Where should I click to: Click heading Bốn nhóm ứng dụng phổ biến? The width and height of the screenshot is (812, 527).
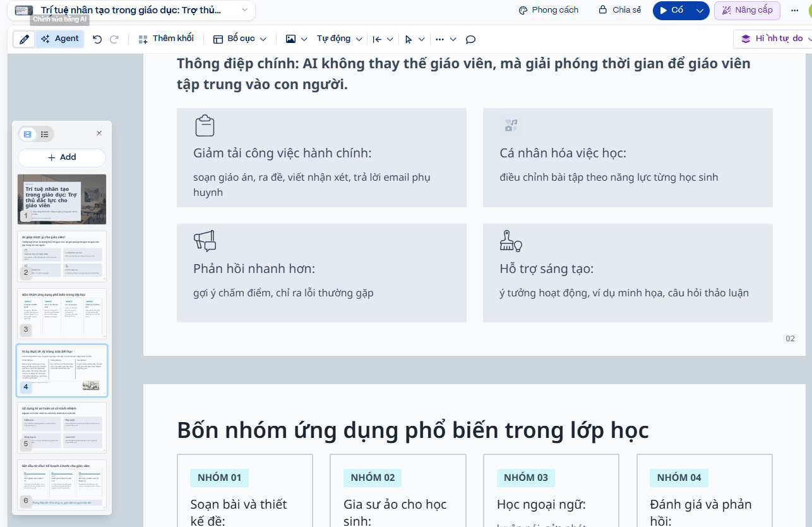coord(413,430)
